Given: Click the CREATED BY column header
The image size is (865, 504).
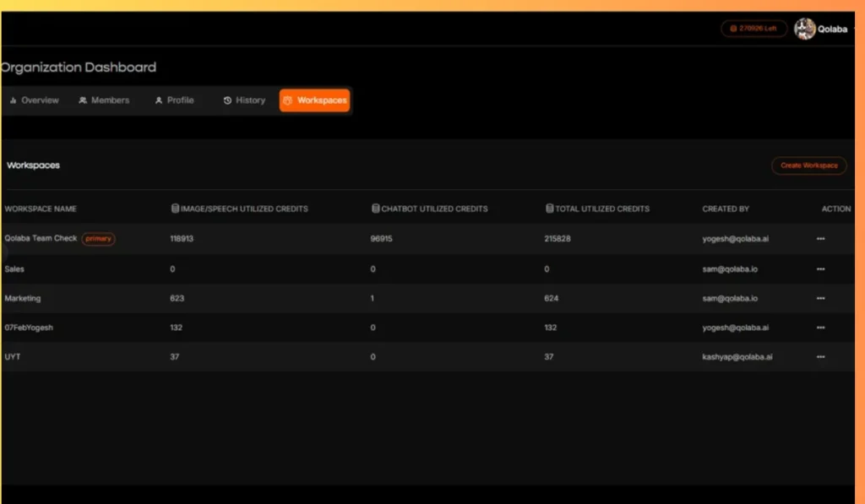Looking at the screenshot, I should pos(726,209).
